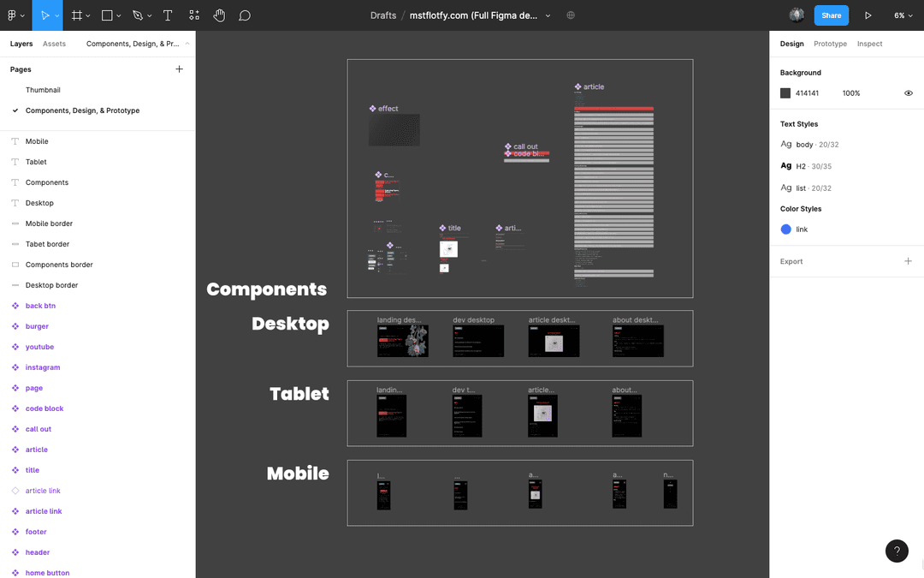Open the file name dropdown
Viewport: 924px width, 578px height.
click(x=548, y=15)
